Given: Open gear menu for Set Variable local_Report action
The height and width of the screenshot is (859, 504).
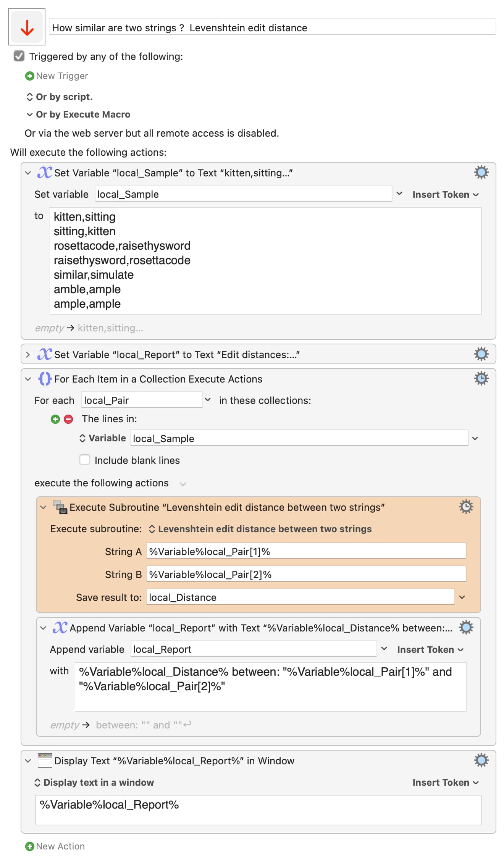Looking at the screenshot, I should 481,354.
